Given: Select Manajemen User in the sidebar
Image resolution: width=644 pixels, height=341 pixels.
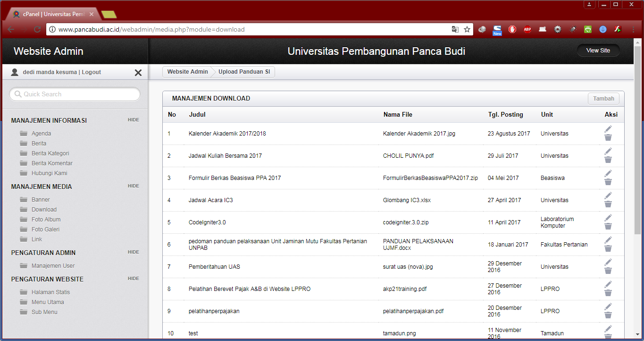Looking at the screenshot, I should pyautogui.click(x=53, y=266).
